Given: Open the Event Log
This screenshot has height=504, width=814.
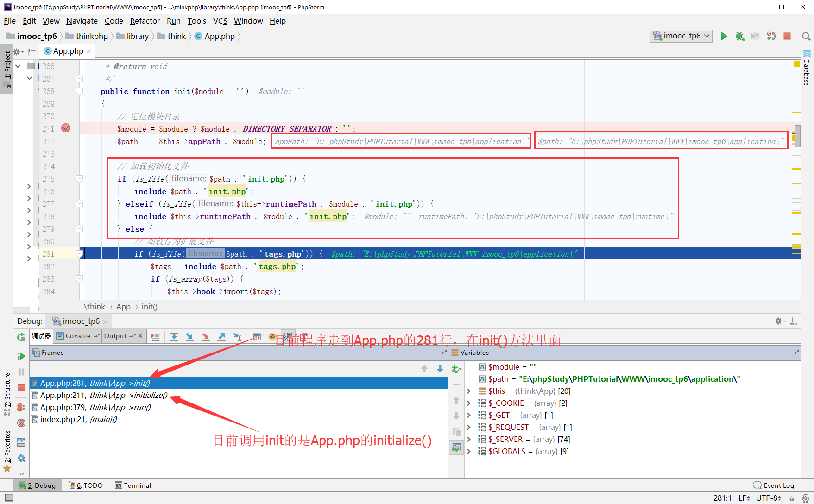Looking at the screenshot, I should 774,485.
